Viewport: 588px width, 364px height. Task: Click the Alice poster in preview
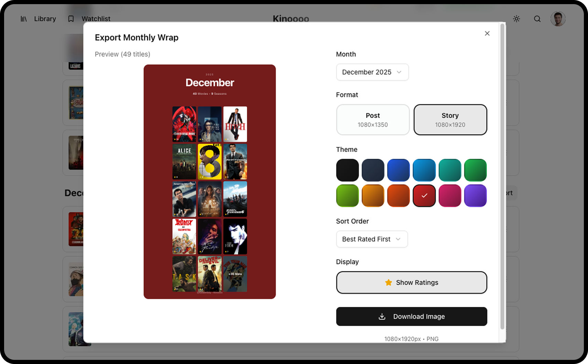point(184,162)
